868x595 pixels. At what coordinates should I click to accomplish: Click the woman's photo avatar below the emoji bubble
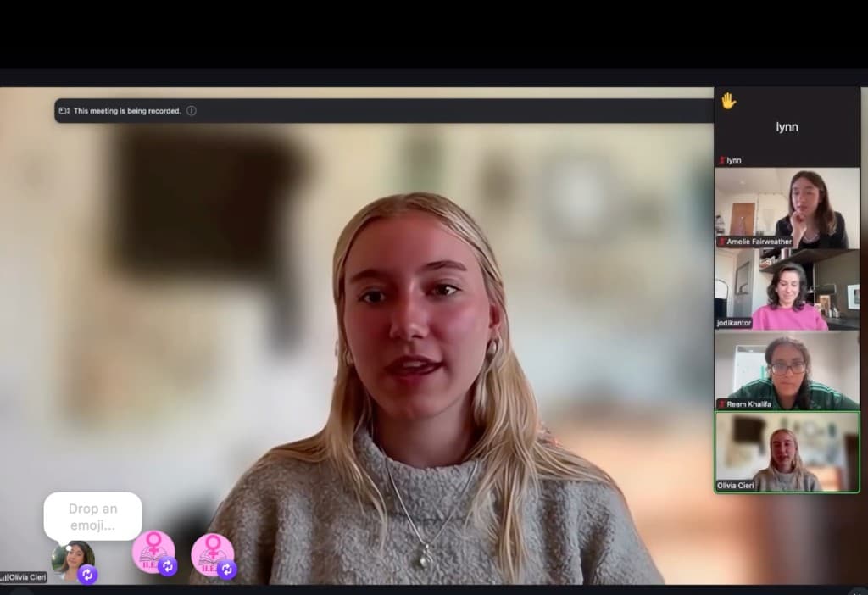click(73, 560)
